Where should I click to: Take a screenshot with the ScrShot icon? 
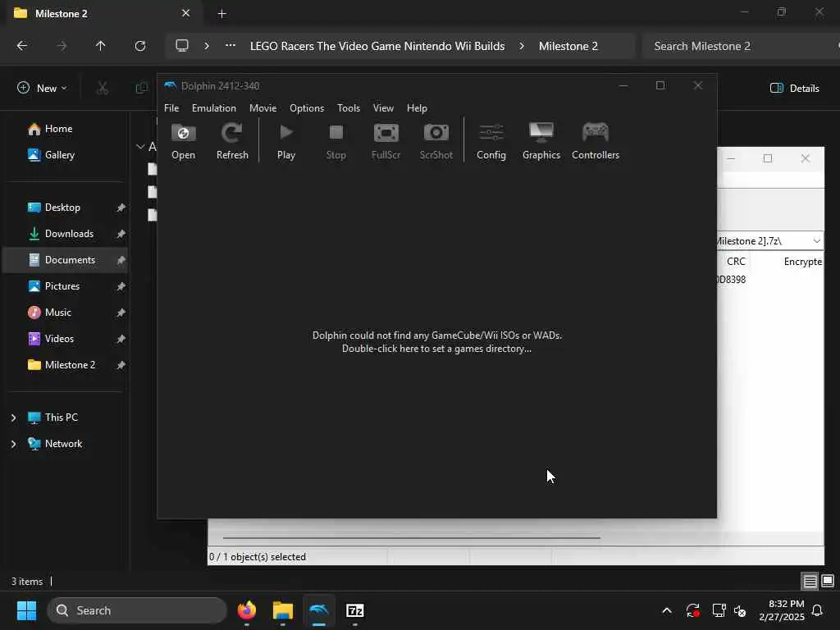pyautogui.click(x=436, y=141)
